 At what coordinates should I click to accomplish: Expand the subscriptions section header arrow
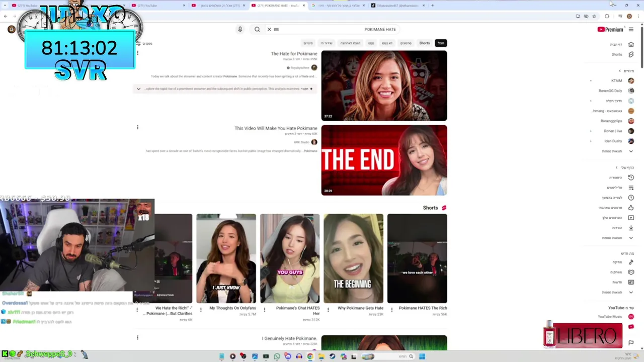tap(620, 71)
